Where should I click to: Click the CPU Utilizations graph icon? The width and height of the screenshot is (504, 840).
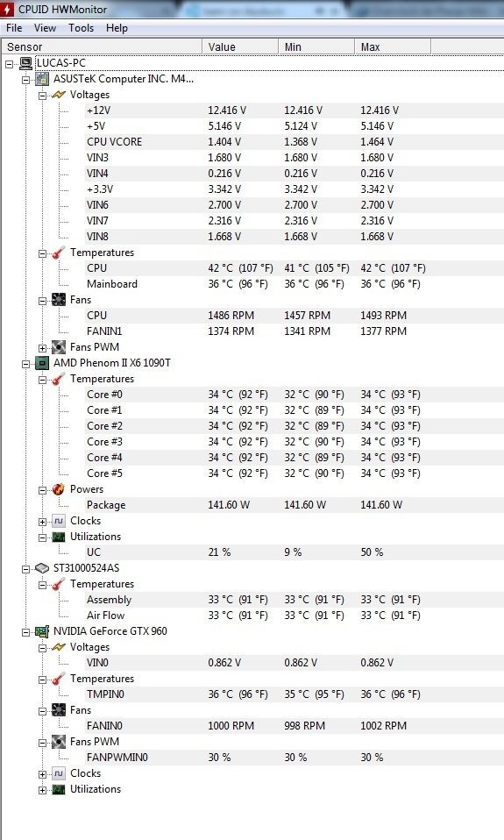59,537
